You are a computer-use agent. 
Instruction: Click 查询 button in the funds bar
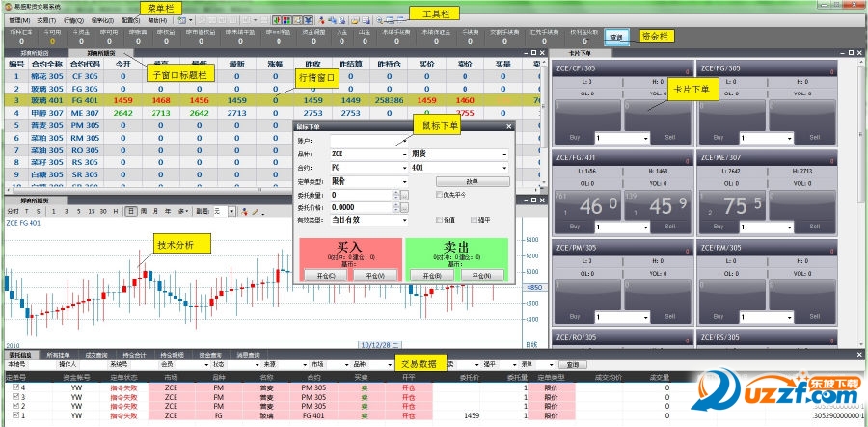click(x=616, y=37)
